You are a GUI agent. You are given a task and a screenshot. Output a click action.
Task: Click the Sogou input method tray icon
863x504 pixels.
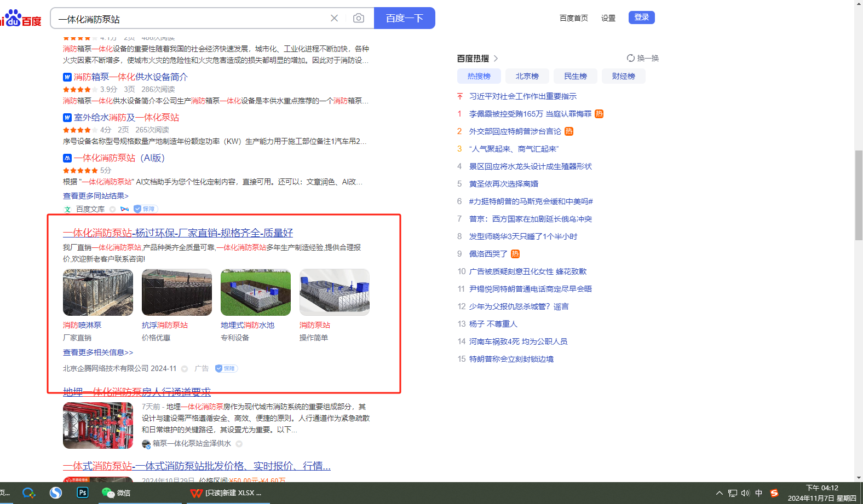click(x=774, y=493)
